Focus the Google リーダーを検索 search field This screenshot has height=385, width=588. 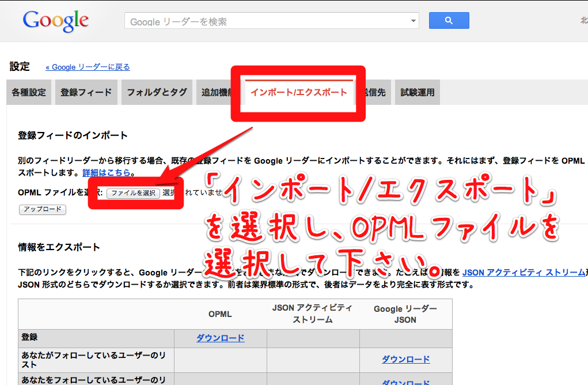pyautogui.click(x=265, y=21)
